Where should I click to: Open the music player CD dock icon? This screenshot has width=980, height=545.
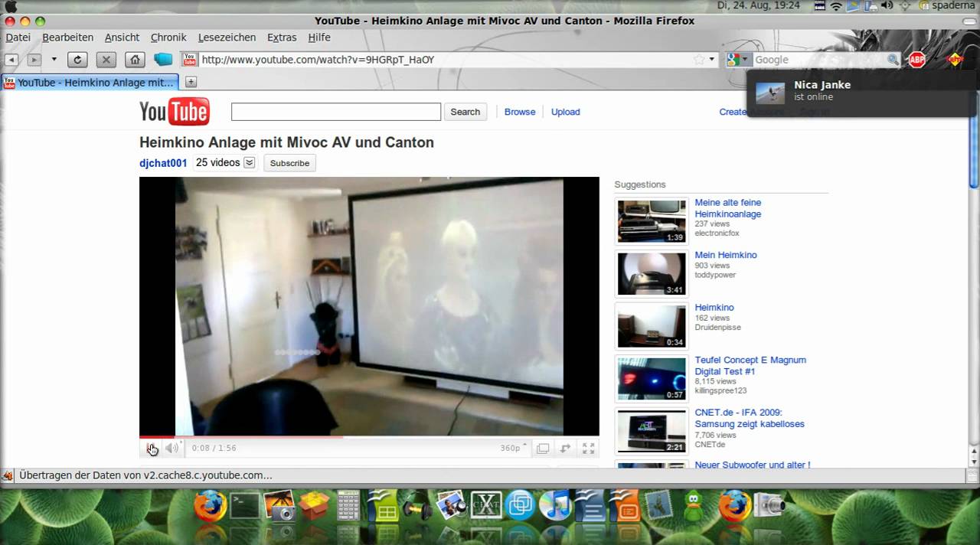click(x=555, y=505)
